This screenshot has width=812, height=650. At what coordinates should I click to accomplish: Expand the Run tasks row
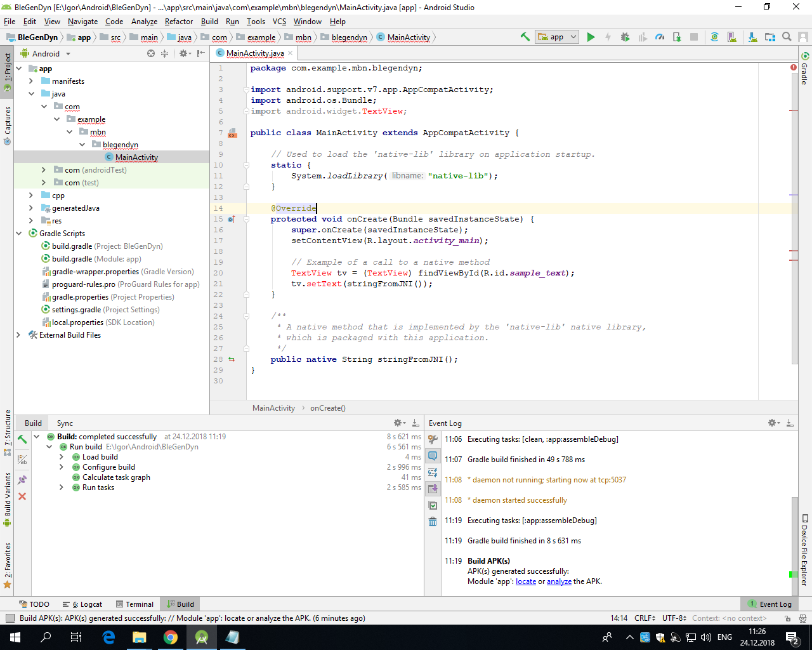[x=62, y=487]
